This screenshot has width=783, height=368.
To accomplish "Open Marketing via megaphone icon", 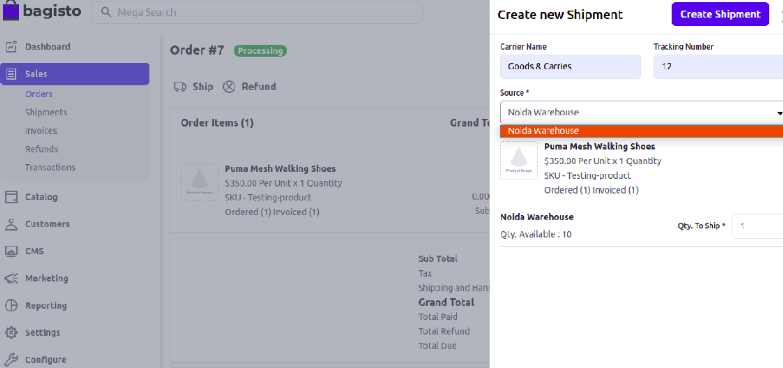I will click(x=11, y=279).
